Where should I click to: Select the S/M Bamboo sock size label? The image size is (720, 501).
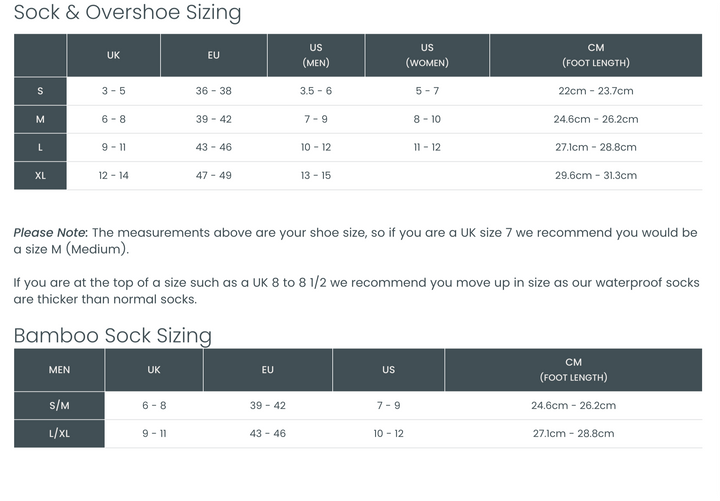[59, 406]
